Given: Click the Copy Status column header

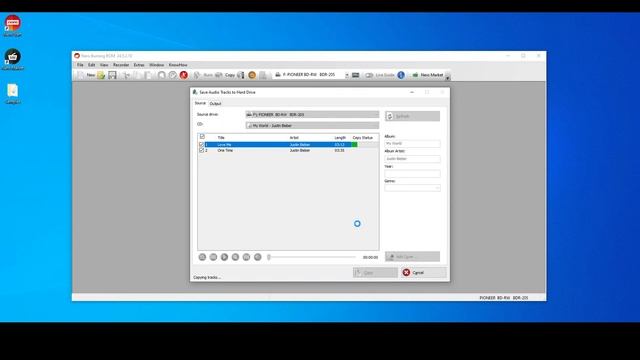Looking at the screenshot, I should [363, 138].
